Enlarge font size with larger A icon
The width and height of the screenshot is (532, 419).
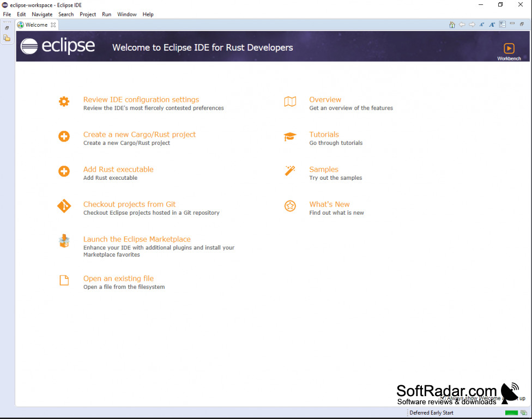click(x=492, y=25)
